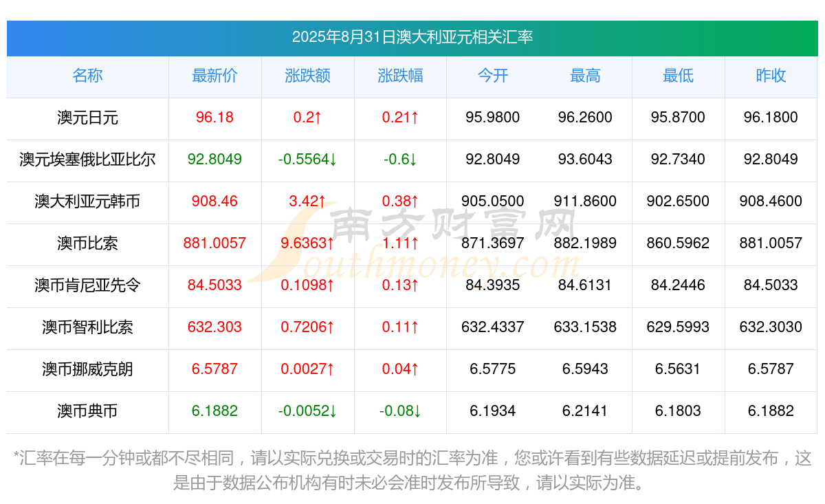Click latest price 92.8049 in green

coord(214,160)
